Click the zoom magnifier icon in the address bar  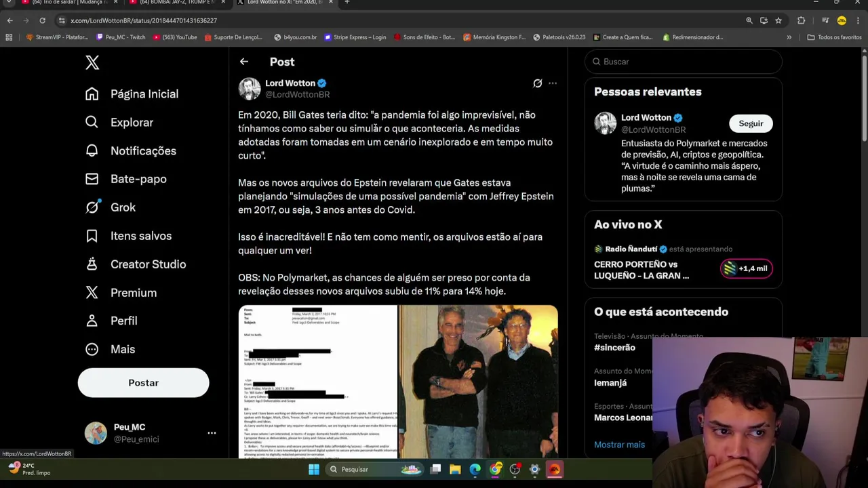(x=749, y=21)
